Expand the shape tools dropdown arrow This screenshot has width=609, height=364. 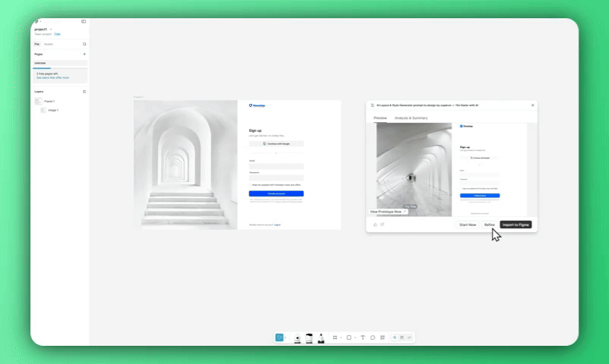pos(355,338)
